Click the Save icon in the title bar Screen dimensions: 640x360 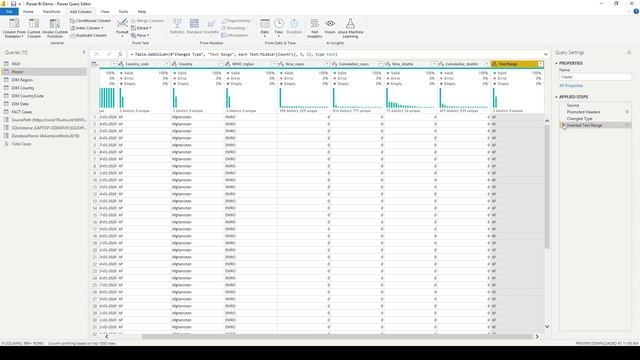pos(13,4)
